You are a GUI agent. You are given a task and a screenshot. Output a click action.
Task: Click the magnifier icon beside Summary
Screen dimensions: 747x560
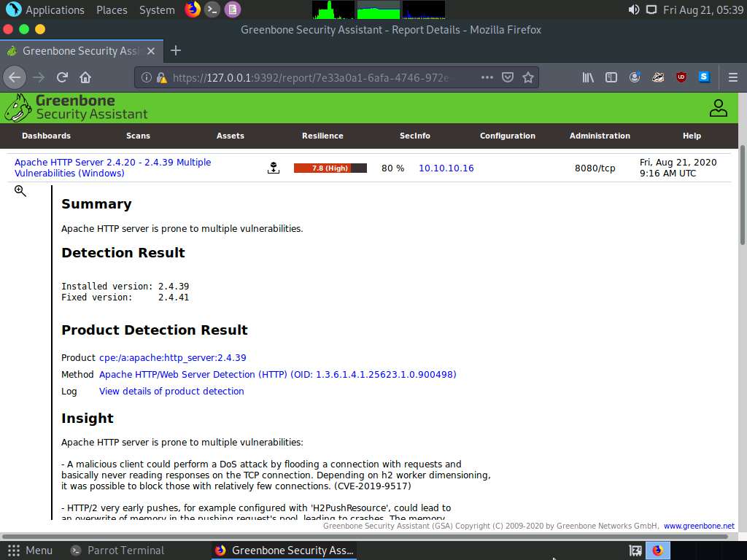click(20, 191)
